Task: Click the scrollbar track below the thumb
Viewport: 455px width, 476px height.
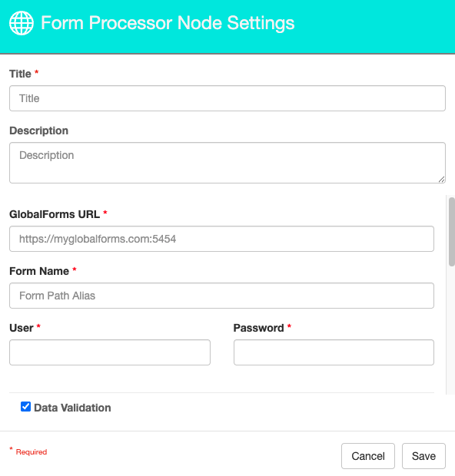Action: [x=452, y=331]
